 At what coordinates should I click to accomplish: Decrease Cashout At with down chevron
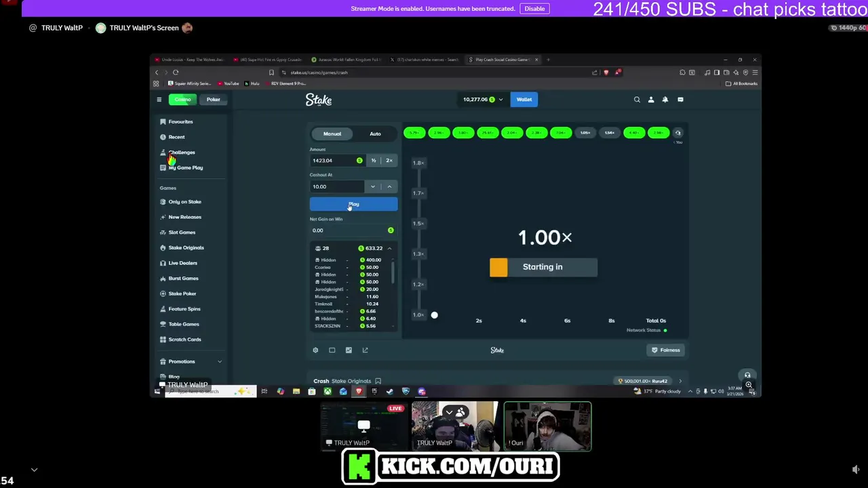pyautogui.click(x=372, y=186)
